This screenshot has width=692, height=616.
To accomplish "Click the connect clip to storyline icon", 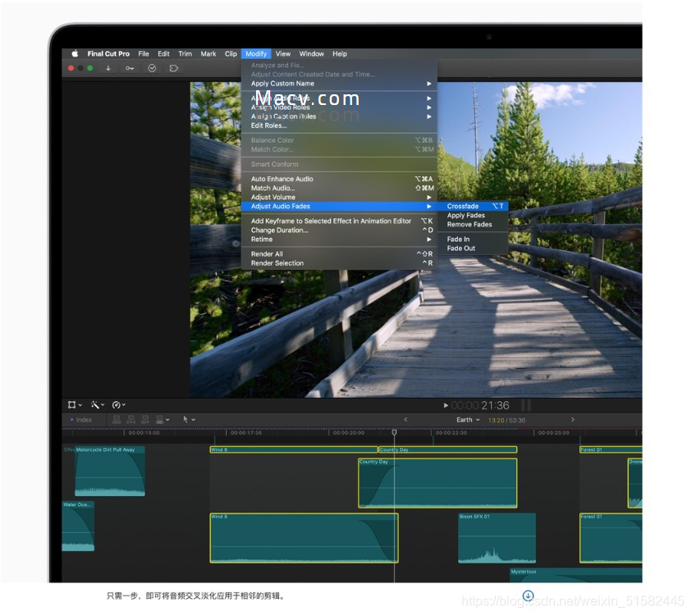I will tap(117, 420).
